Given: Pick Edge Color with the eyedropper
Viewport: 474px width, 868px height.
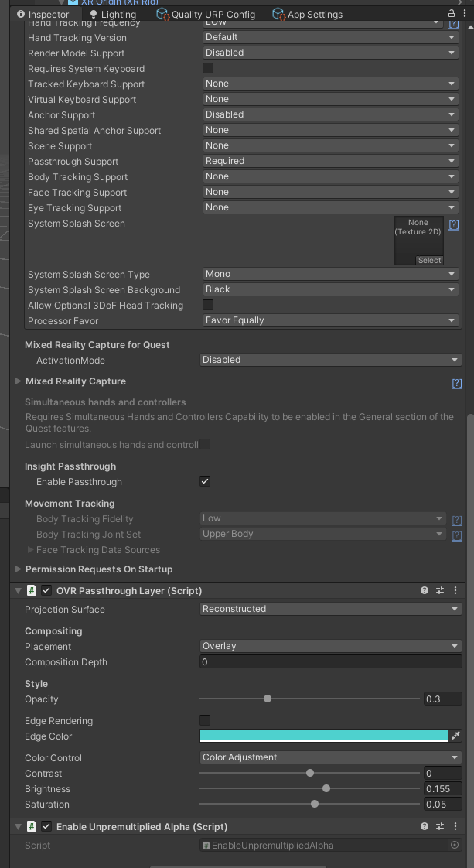Looking at the screenshot, I should (x=455, y=736).
